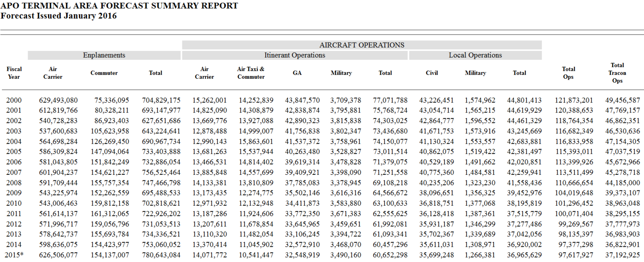The width and height of the screenshot is (644, 262).
Task: Click the Air Carrier header under Enplanements
Action: (53, 73)
